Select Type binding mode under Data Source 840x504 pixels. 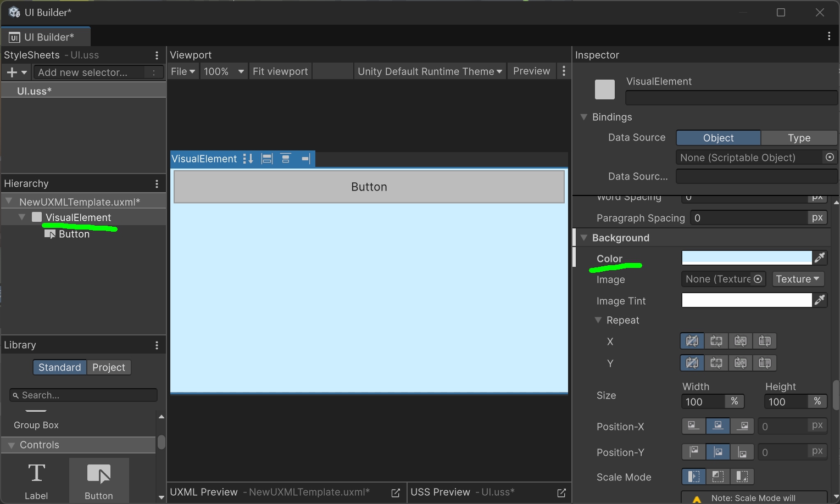pyautogui.click(x=799, y=138)
